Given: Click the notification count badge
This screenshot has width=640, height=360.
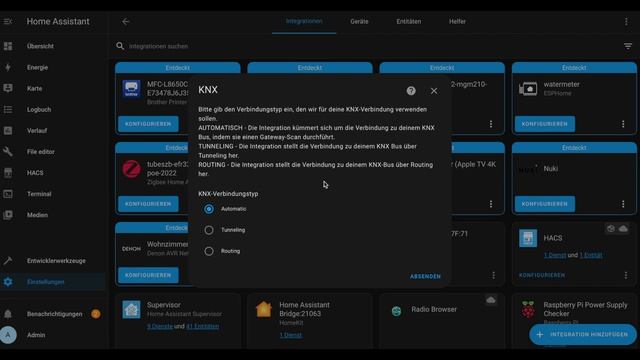Looking at the screenshot, I should (x=96, y=314).
